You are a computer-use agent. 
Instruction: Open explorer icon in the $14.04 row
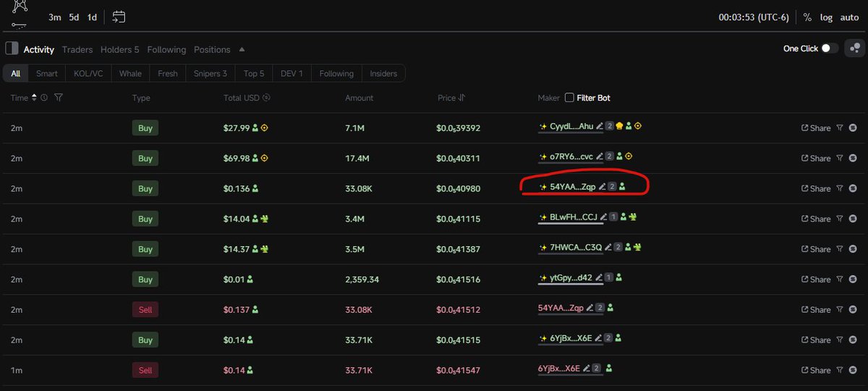pyautogui.click(x=853, y=219)
